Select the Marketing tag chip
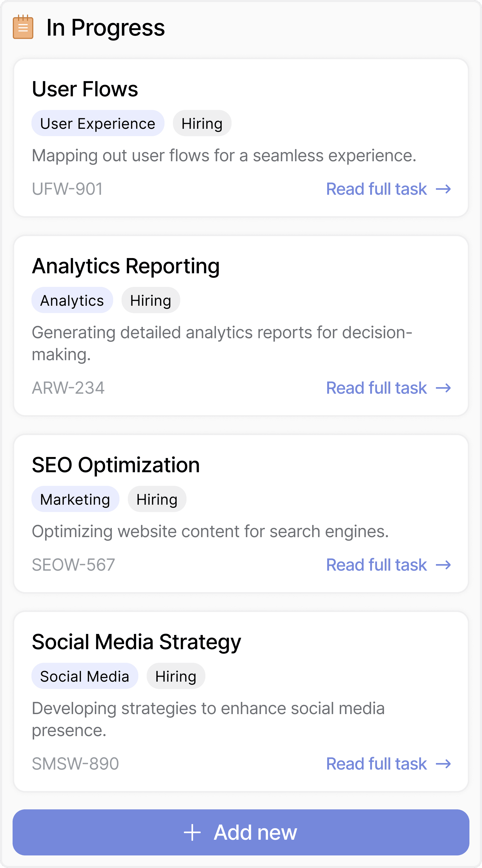 [x=75, y=499]
